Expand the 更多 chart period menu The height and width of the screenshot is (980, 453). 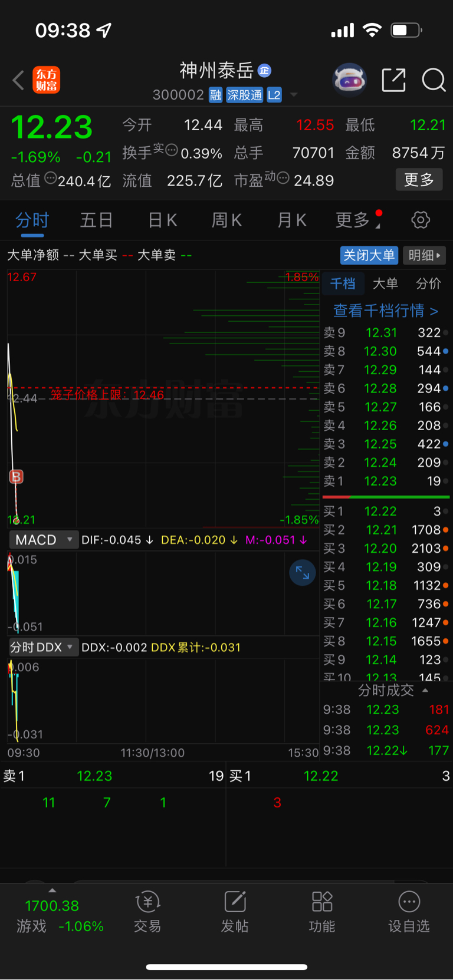point(359,220)
